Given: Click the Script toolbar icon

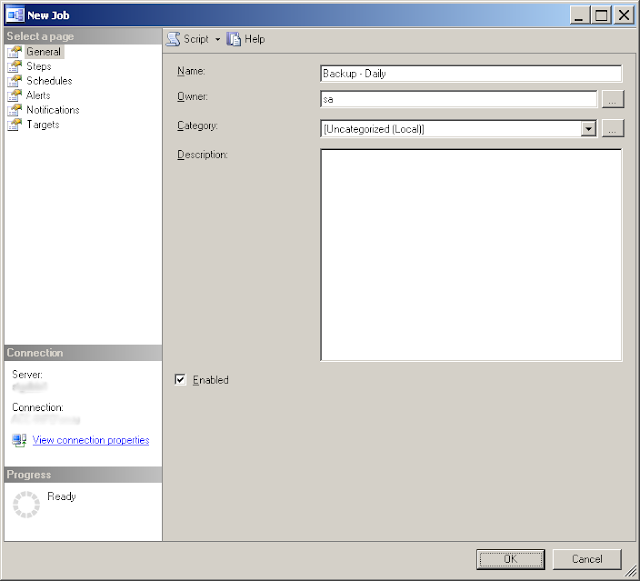Looking at the screenshot, I should 173,39.
